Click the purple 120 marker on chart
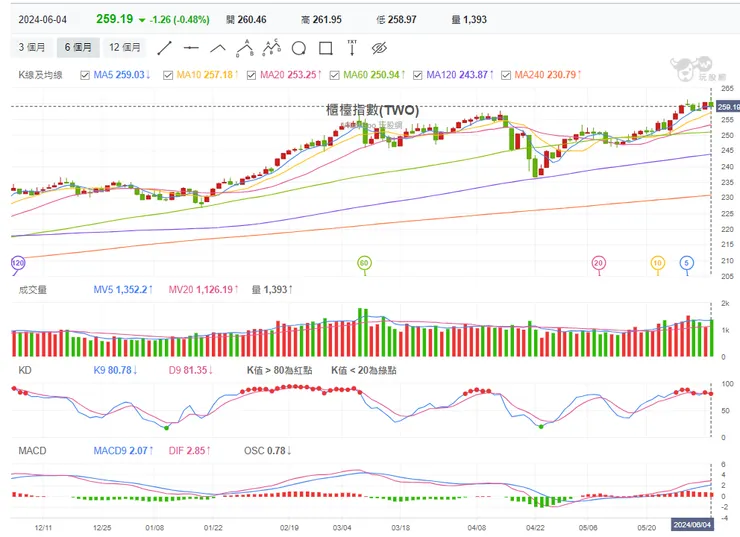Screen dimensions: 740x537 (x=17, y=262)
